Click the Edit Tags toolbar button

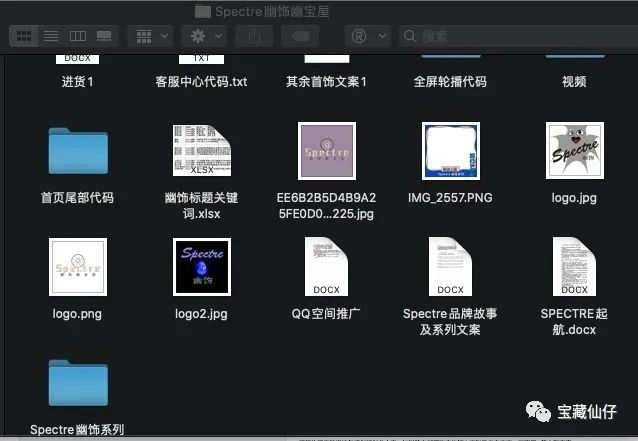pos(300,36)
